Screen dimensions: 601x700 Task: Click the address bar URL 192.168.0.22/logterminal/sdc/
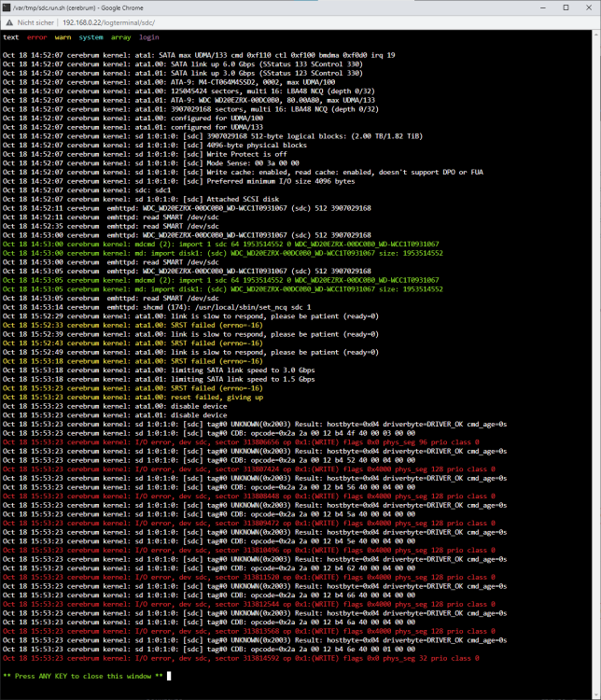coord(108,22)
